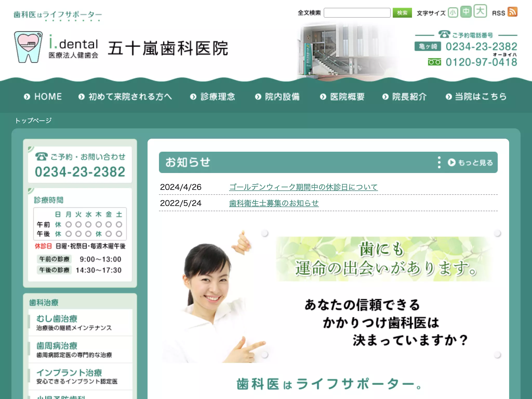Open 初めて来院される方へ menu item
532x399 pixels.
[x=125, y=97]
